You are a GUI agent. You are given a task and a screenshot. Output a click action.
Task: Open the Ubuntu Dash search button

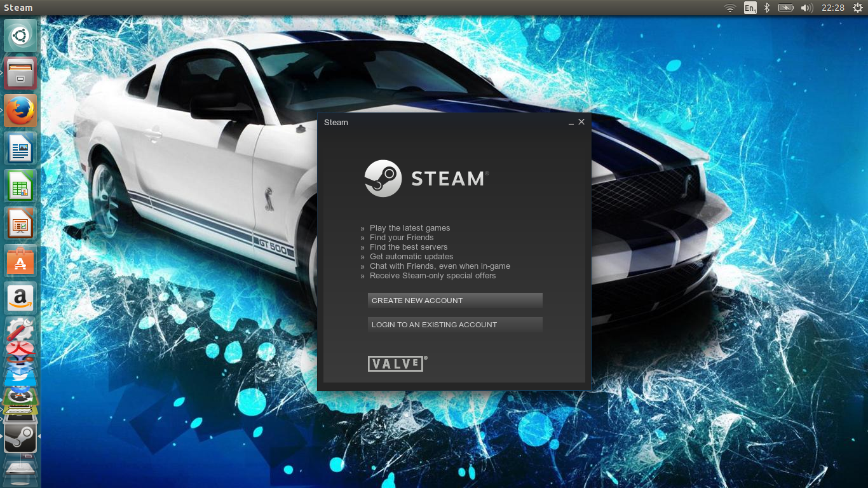(x=20, y=36)
